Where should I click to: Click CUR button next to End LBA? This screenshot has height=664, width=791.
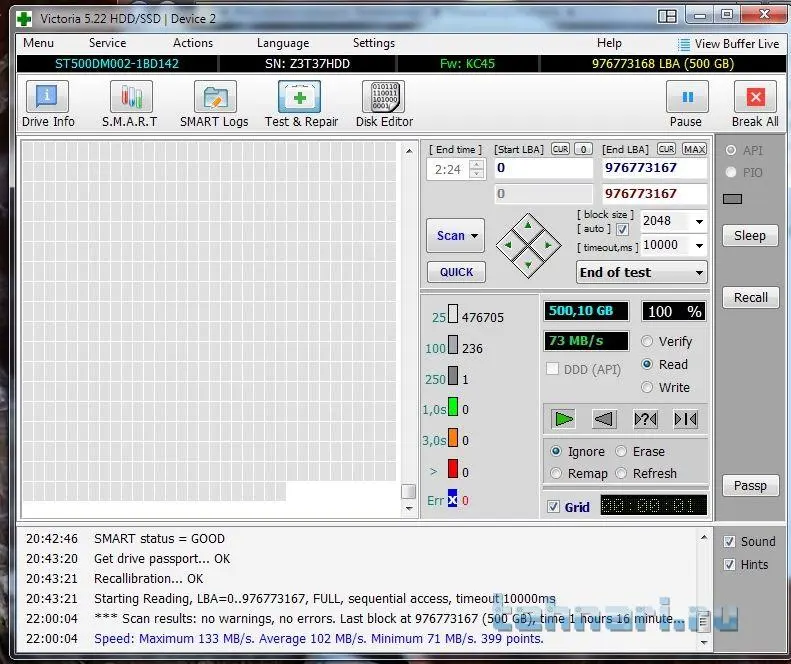666,149
